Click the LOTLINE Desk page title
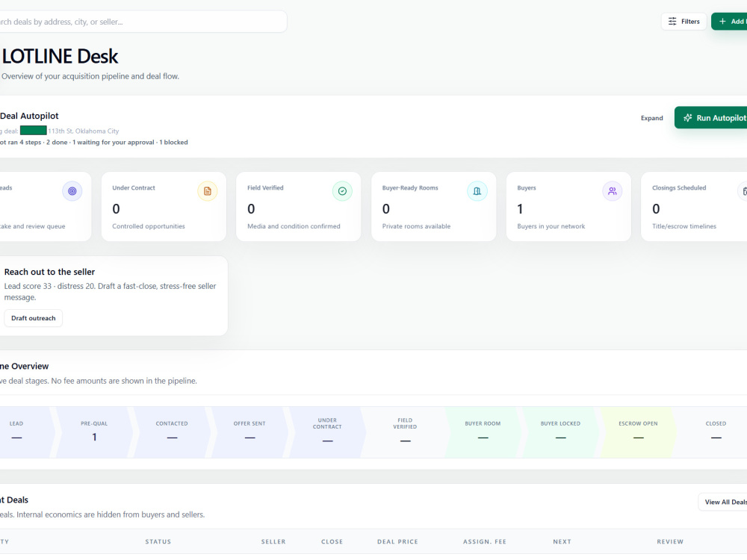747x560 pixels. tap(60, 56)
